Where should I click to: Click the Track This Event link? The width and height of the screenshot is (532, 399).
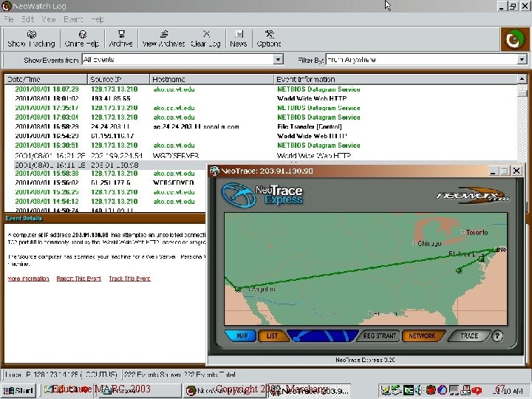(x=129, y=279)
